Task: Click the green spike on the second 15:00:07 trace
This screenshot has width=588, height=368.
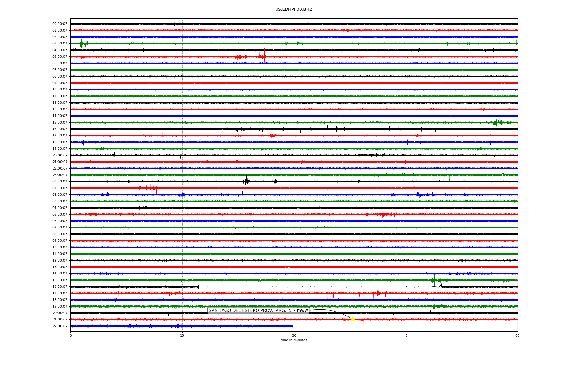Action: pyautogui.click(x=434, y=279)
